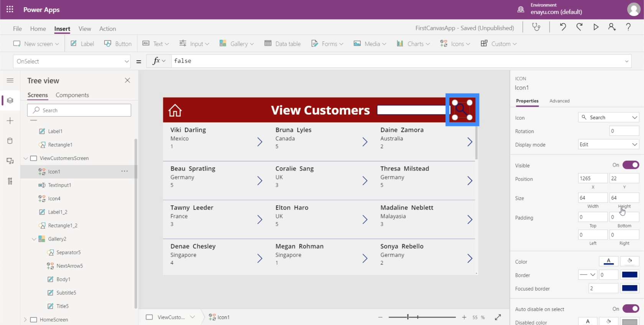Open the Border style dropdown

coord(588,275)
